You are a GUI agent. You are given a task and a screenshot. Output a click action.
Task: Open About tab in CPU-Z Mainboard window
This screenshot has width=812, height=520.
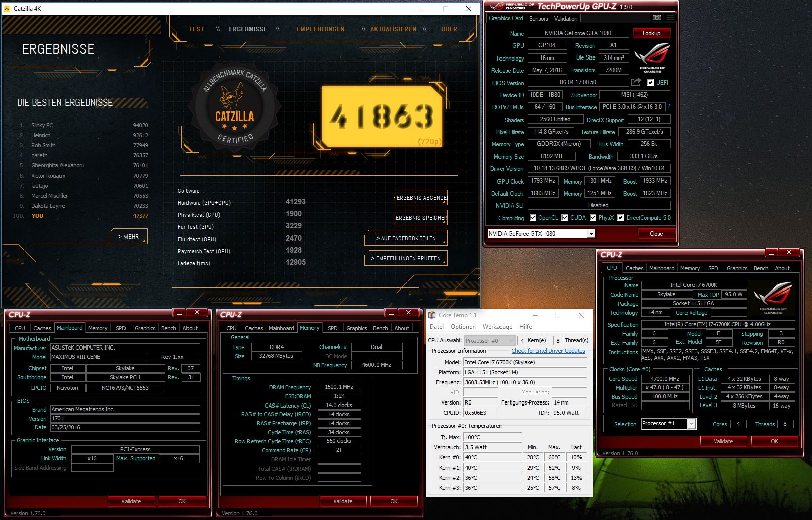[190, 328]
